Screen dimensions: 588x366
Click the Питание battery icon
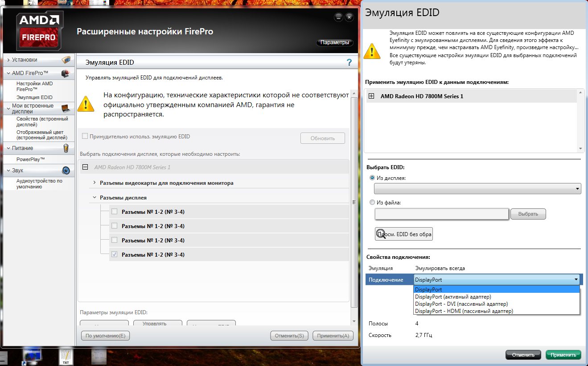66,148
